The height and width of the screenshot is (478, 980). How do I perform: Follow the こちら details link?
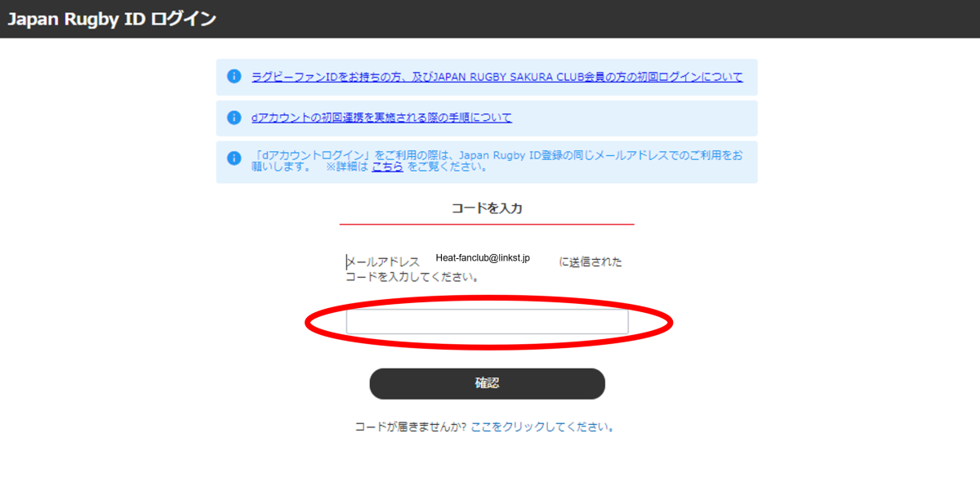click(x=387, y=167)
